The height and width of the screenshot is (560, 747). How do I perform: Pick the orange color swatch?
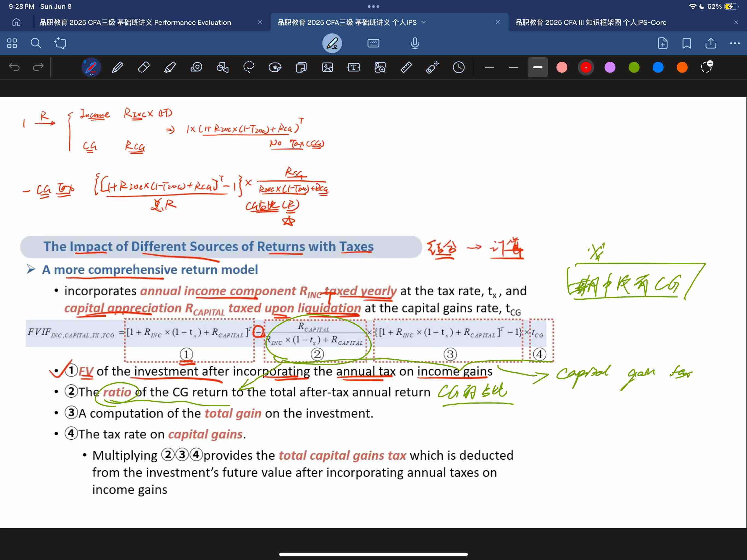pyautogui.click(x=682, y=67)
